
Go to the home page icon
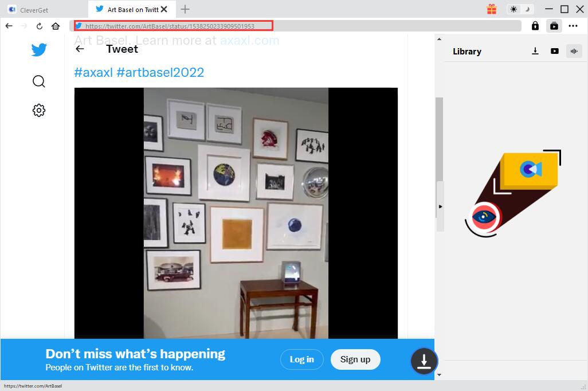[x=56, y=26]
